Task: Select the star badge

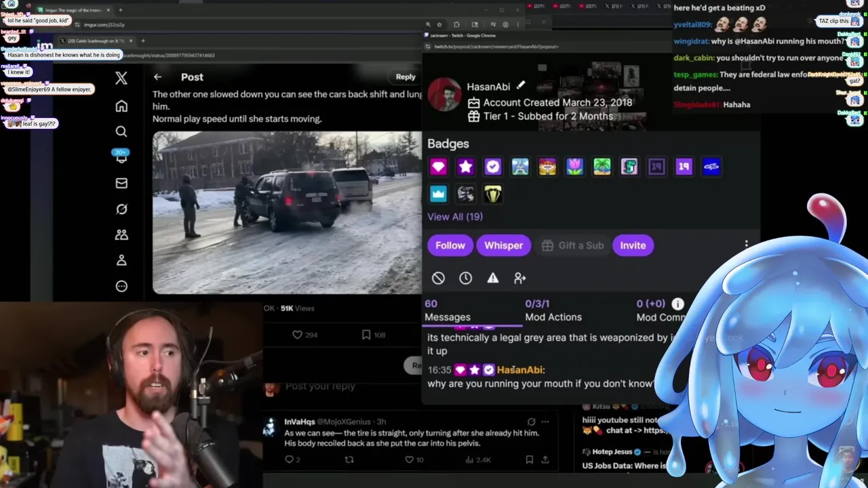Action: (465, 167)
